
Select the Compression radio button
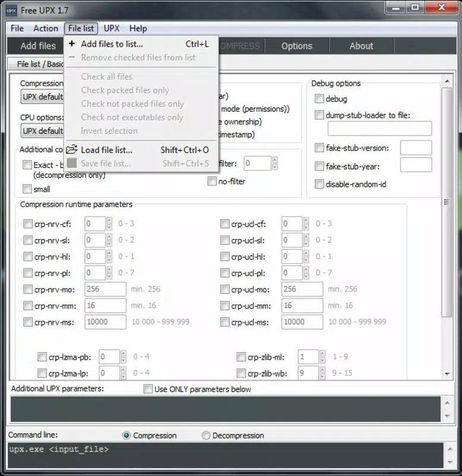tap(127, 436)
